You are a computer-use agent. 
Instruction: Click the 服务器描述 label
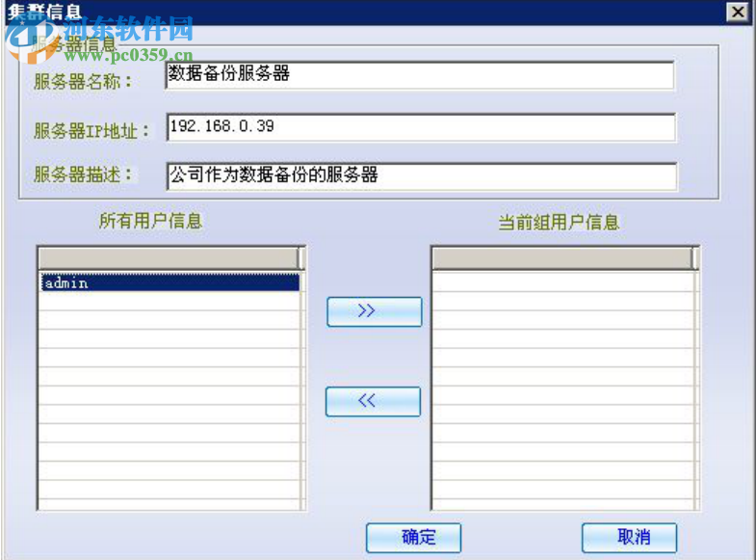82,174
